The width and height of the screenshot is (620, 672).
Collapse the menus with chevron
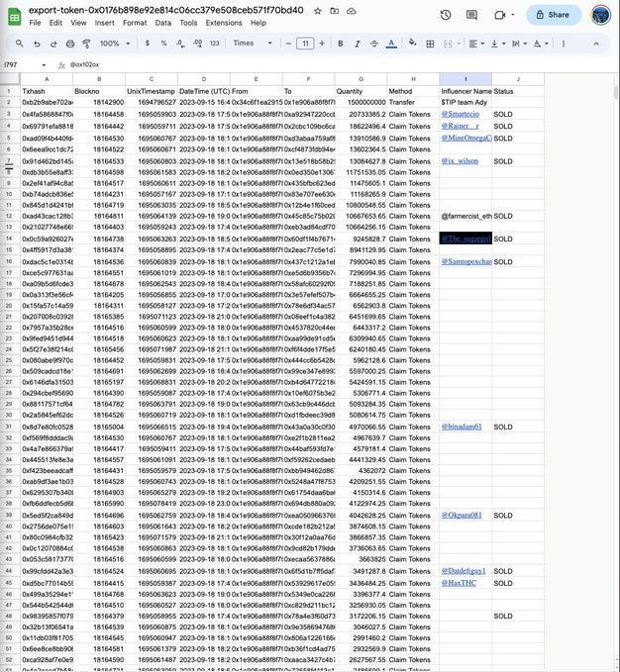596,44
